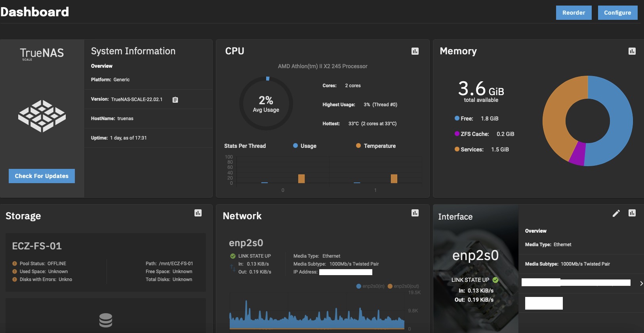Click the database icon in Storage widget

pos(106,320)
